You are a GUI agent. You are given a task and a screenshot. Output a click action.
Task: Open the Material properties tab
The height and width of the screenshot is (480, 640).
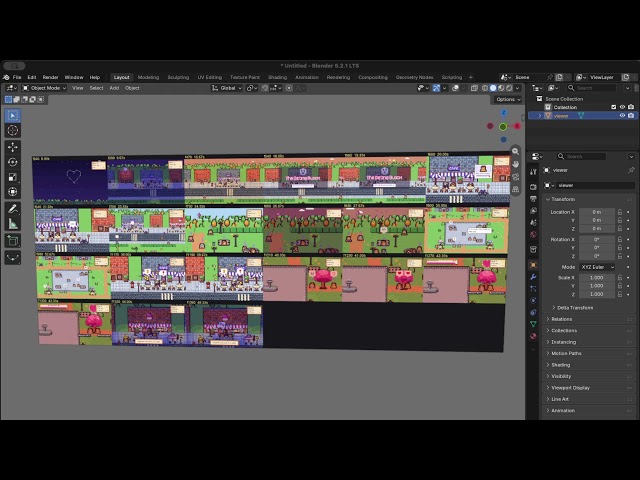533,336
